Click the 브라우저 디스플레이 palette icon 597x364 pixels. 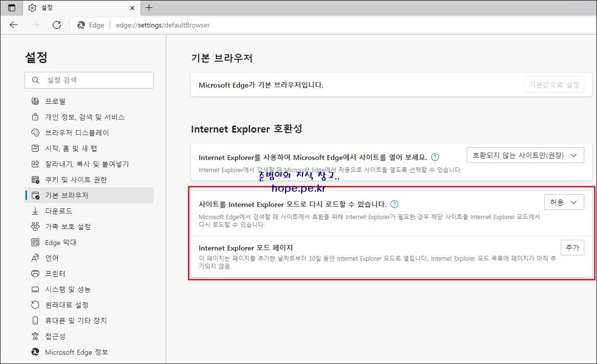[x=35, y=133]
